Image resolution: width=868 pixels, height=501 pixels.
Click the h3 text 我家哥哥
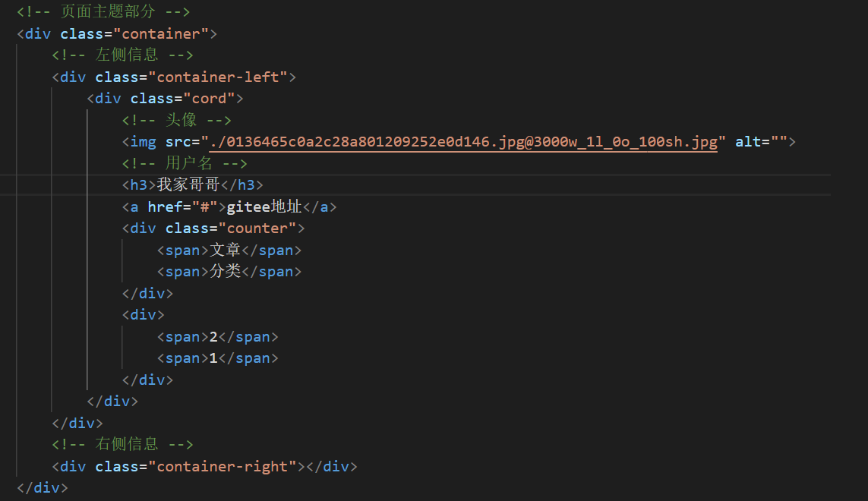[188, 185]
